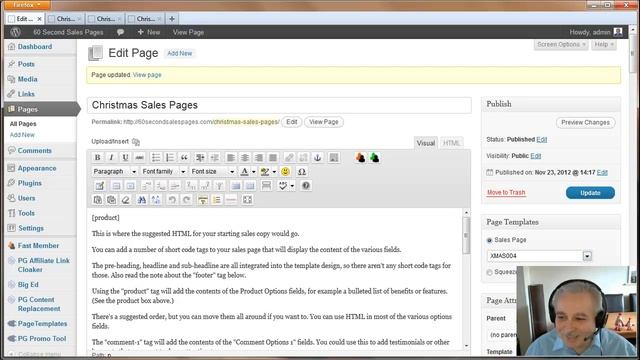The width and height of the screenshot is (640, 360).
Task: Toggle fullscreen editing mode
Action: click(x=247, y=200)
